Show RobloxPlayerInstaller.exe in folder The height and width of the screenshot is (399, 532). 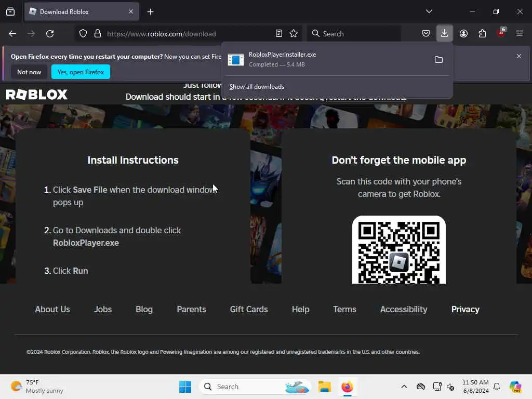438,60
